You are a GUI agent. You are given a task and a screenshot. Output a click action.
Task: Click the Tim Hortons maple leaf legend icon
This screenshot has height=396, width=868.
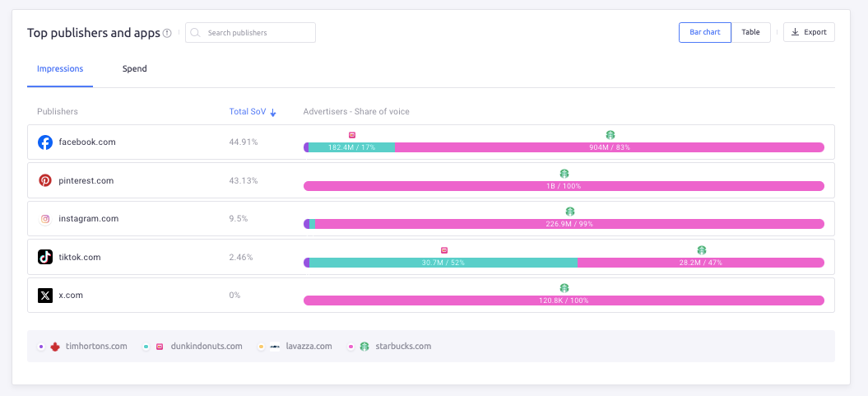pyautogui.click(x=55, y=347)
